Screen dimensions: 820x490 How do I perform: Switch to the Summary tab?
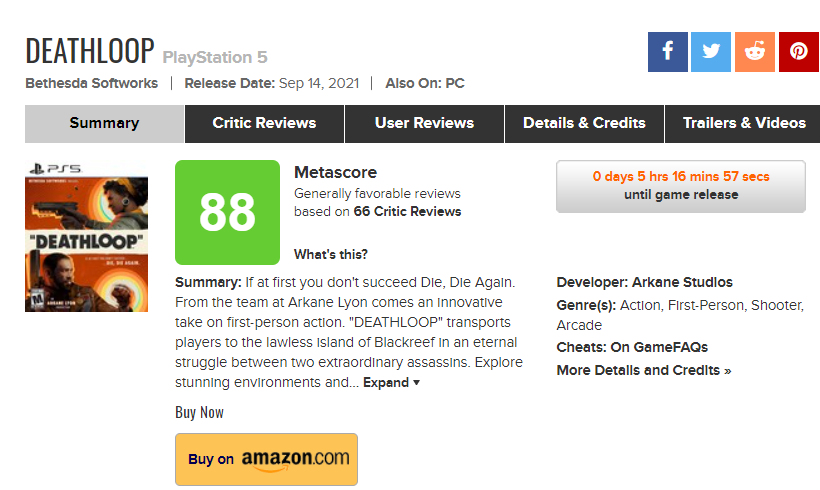104,124
